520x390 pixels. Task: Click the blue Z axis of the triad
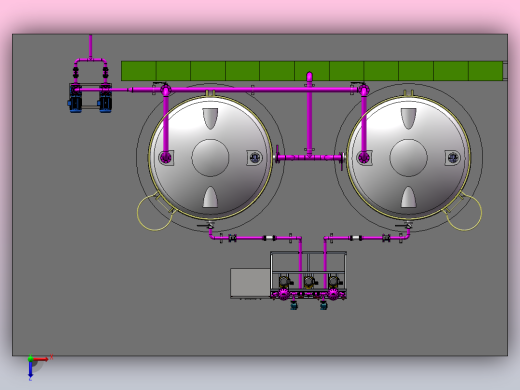coord(30,369)
